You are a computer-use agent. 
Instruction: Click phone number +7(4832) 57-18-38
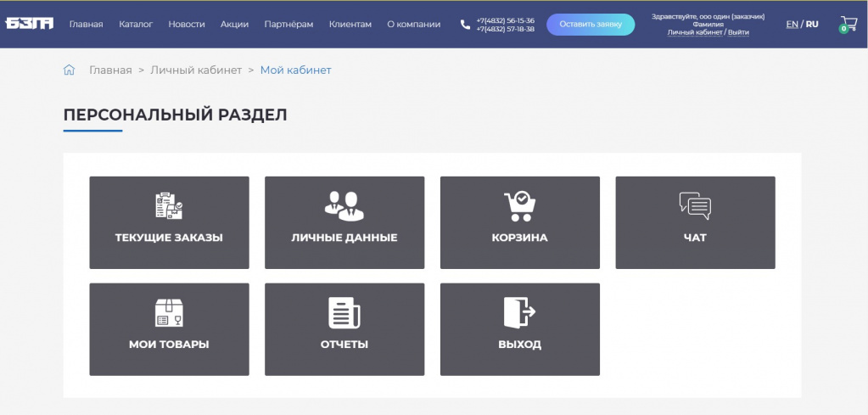click(x=506, y=29)
